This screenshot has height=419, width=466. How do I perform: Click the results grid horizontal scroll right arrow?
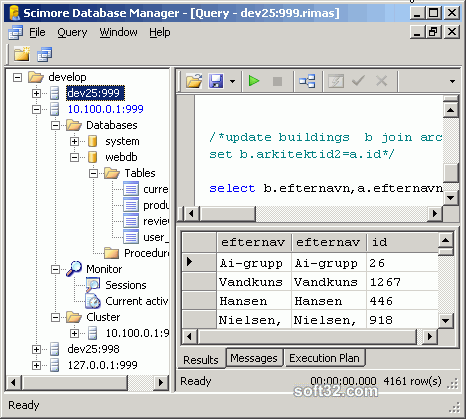tap(430, 337)
